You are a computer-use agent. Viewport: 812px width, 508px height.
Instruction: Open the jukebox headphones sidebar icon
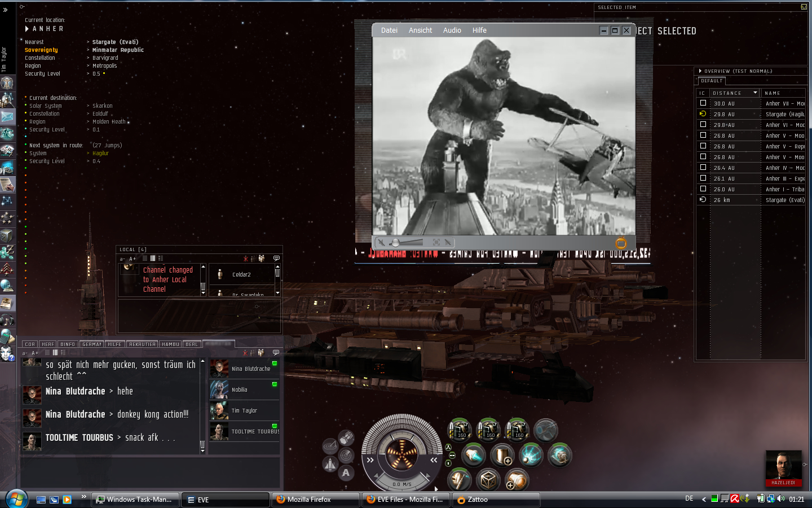(7, 320)
